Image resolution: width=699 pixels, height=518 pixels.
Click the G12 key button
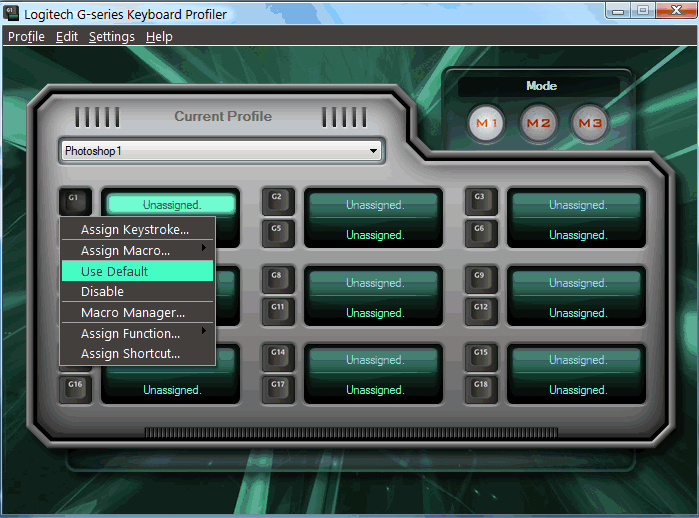481,312
